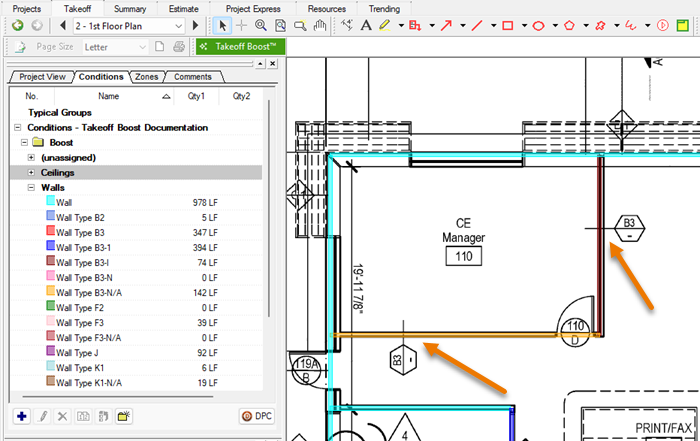Pick the red arrow annotation tool

click(x=446, y=25)
